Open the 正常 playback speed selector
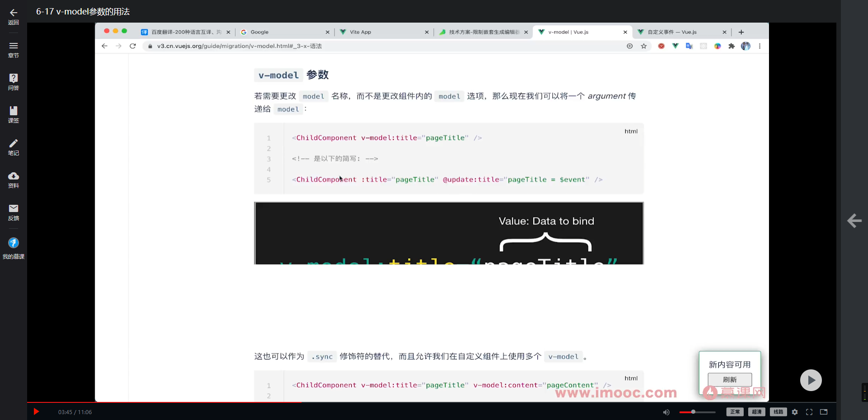The image size is (868, 420). click(735, 412)
